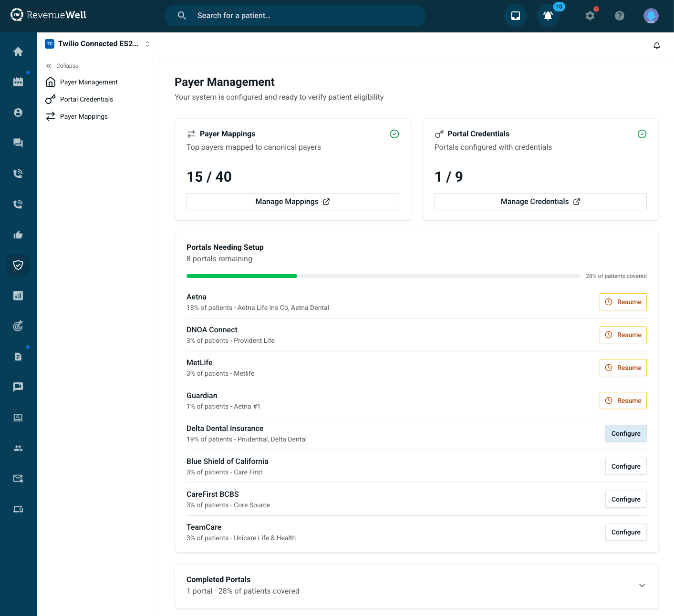Open the settings gear icon
The width and height of the screenshot is (674, 616).
point(590,16)
